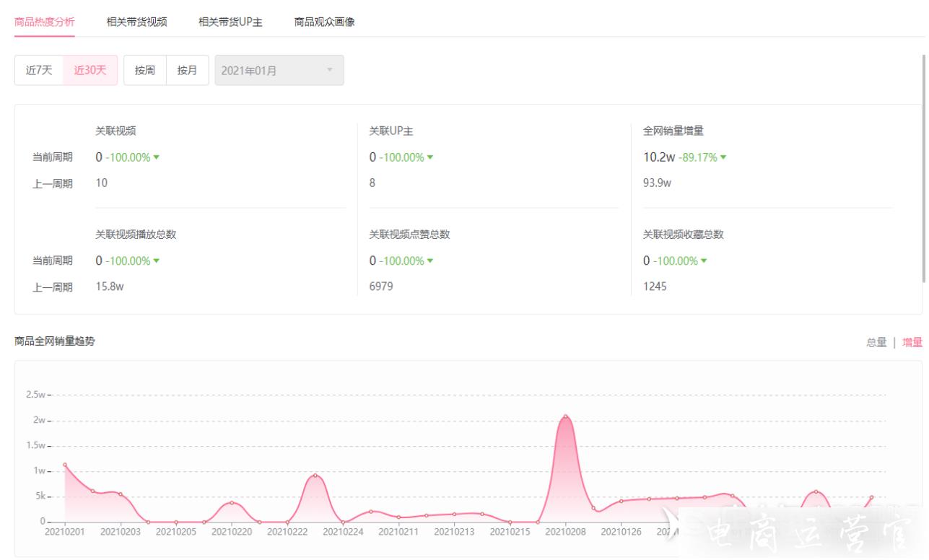Click the chart peak near 20210220
This screenshot has width=929, height=560.
(x=232, y=502)
